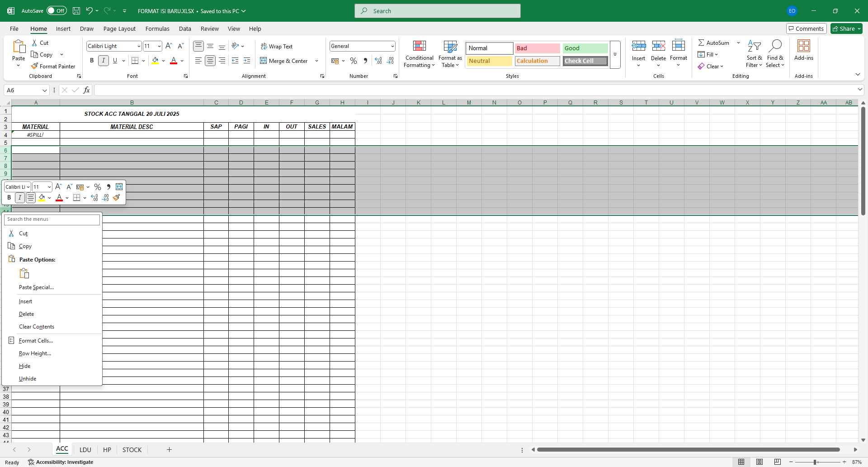The width and height of the screenshot is (868, 467).
Task: Switch to the STOCK sheet tab
Action: click(132, 450)
